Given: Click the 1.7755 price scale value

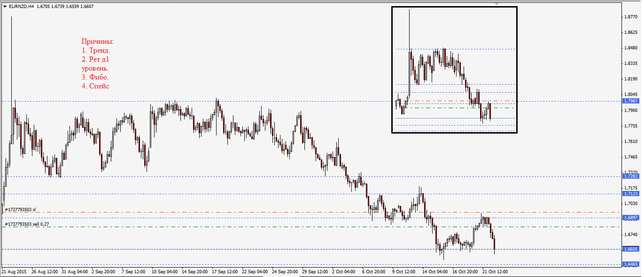Looking at the screenshot, I should tap(630, 126).
